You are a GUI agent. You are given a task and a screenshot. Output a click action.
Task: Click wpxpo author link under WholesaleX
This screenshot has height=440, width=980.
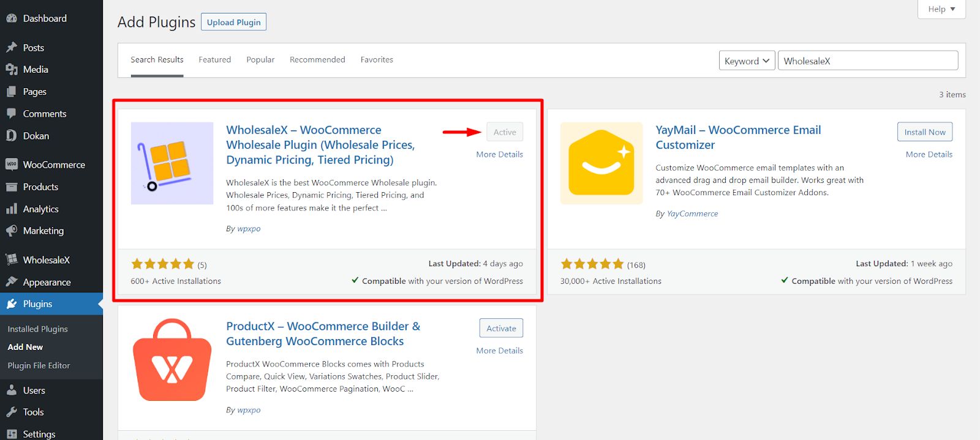click(249, 229)
